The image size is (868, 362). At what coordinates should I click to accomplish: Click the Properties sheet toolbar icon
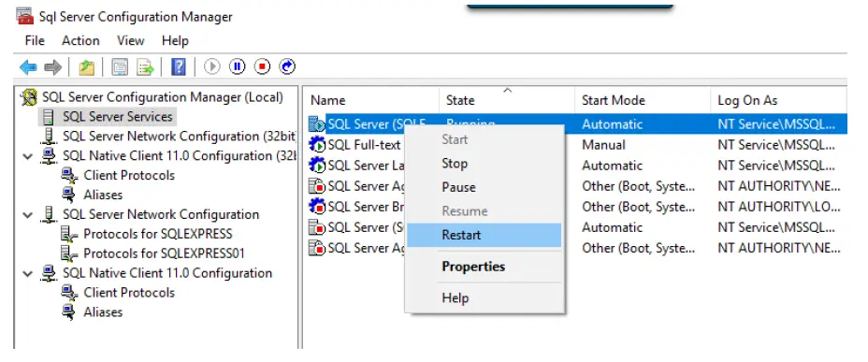120,67
